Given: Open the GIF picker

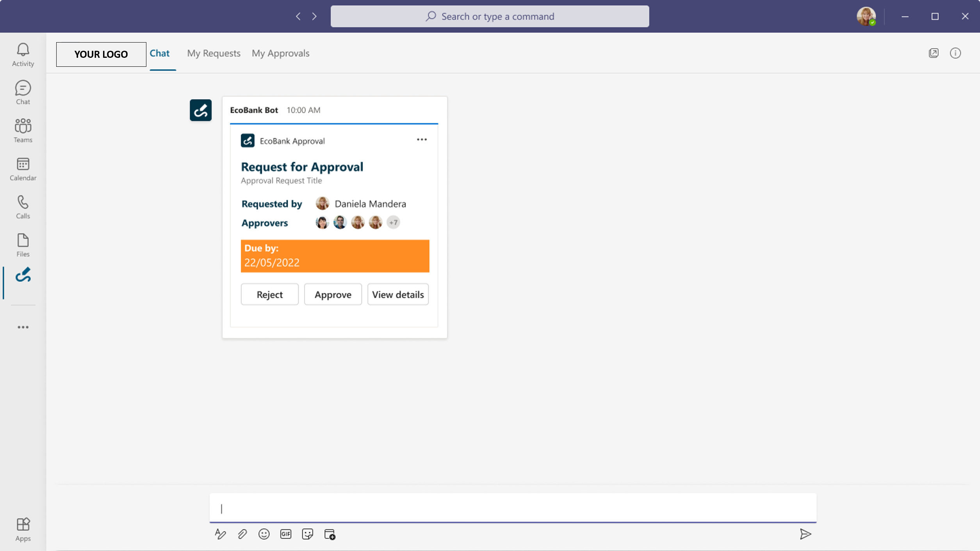Looking at the screenshot, I should click(286, 534).
